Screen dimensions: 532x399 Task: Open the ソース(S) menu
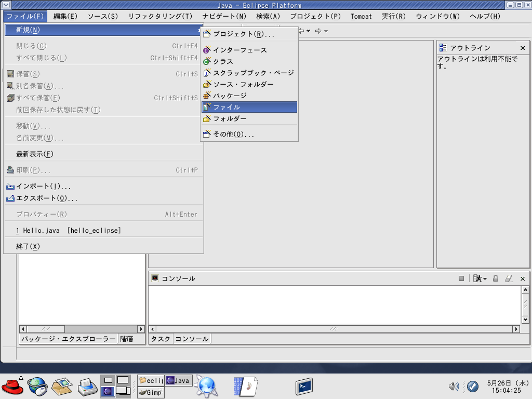point(102,16)
